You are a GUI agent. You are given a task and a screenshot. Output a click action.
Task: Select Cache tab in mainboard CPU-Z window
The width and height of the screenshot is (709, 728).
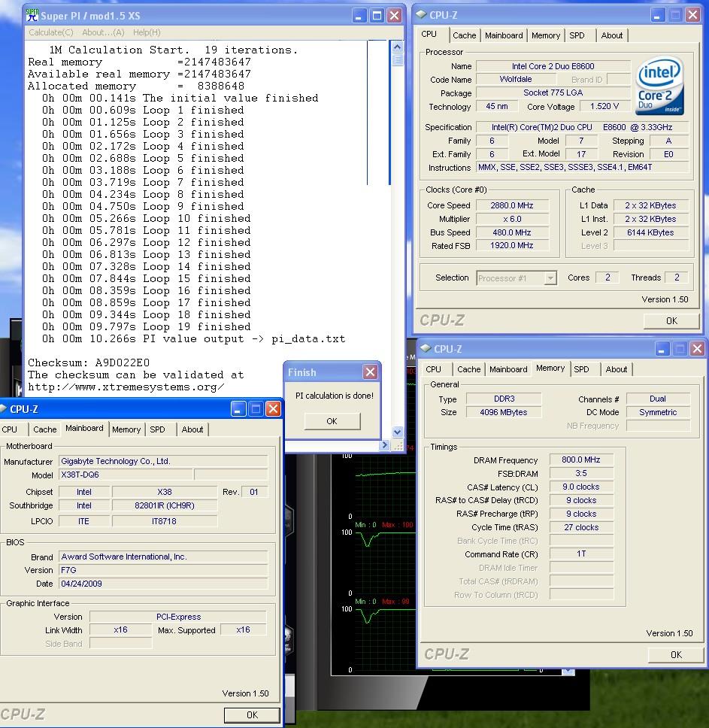tap(45, 430)
